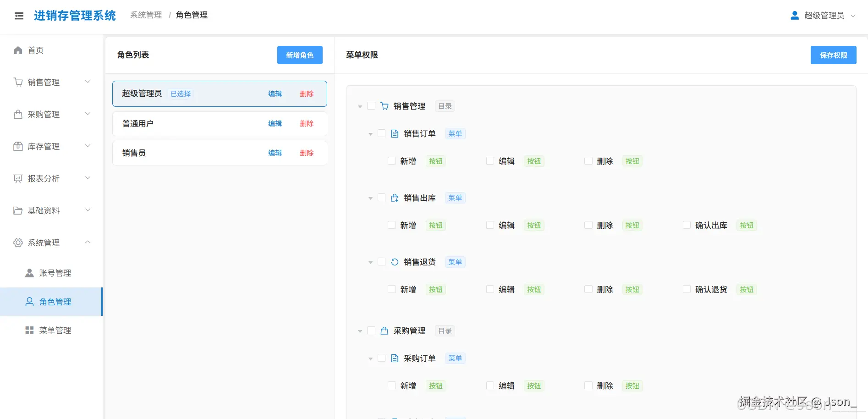868x419 pixels.
Task: Expand 报表分析 sidebar submenu chevron
Action: 88,178
